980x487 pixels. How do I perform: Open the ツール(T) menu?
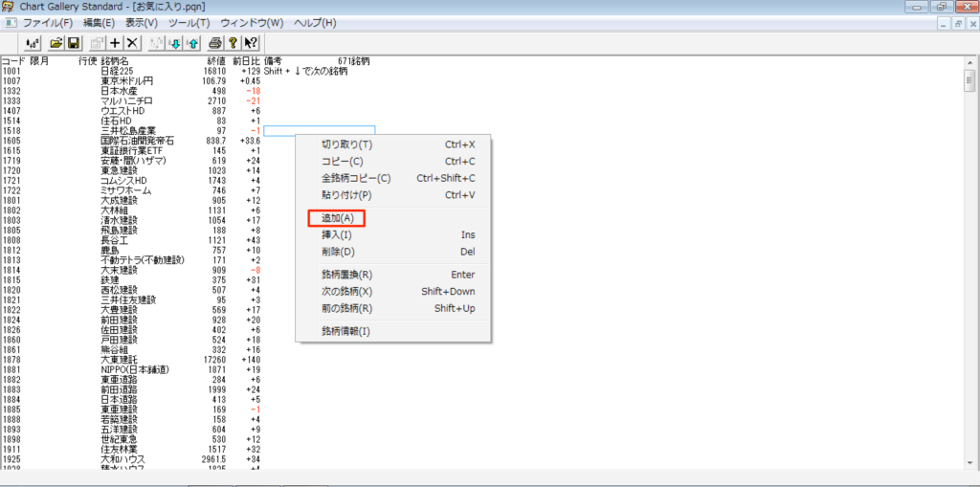tap(189, 23)
